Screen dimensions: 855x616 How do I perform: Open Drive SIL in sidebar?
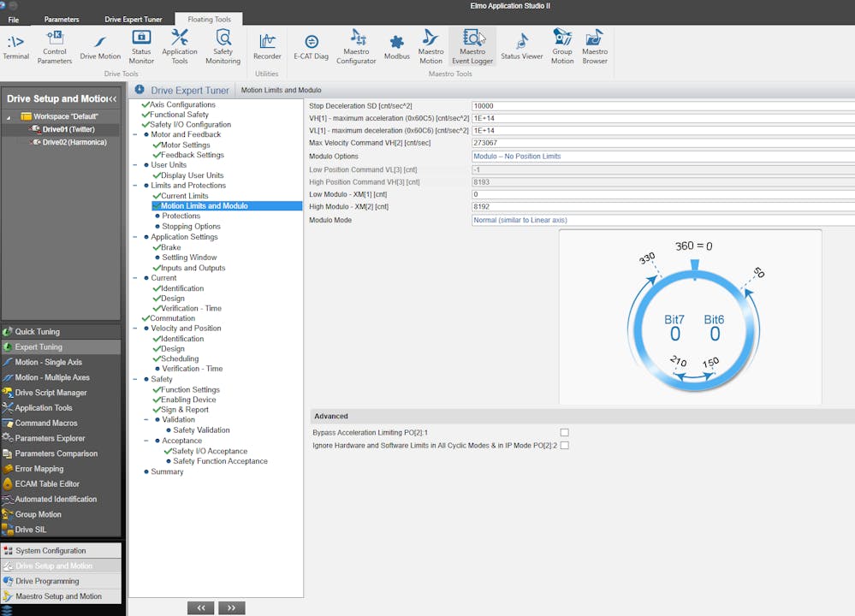tap(61, 530)
